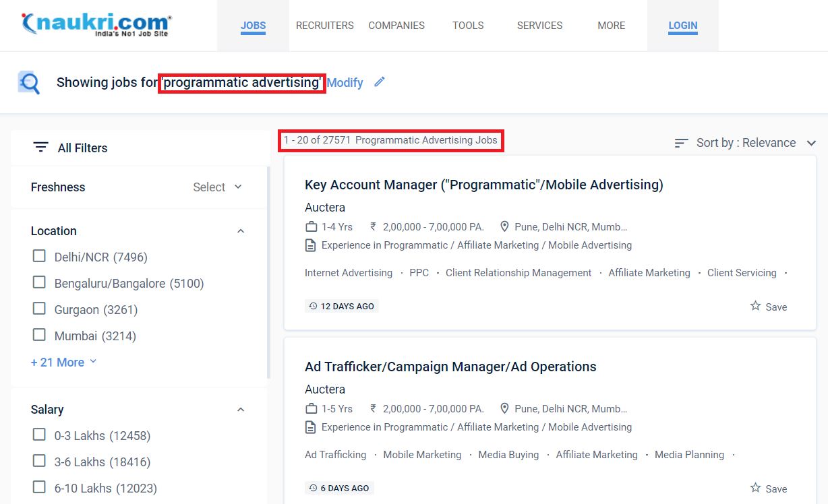828x504 pixels.
Task: Select the 6-10 Lakhs salary filter
Action: coord(39,487)
